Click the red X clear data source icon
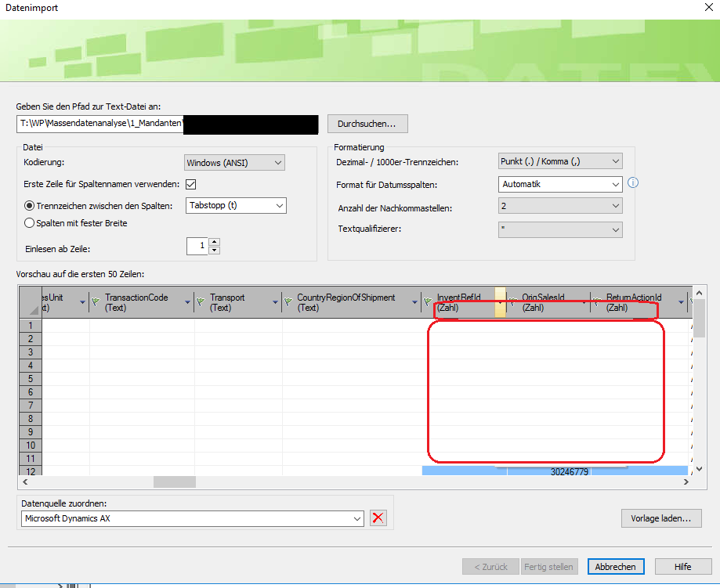Image resolution: width=720 pixels, height=588 pixels. click(378, 518)
